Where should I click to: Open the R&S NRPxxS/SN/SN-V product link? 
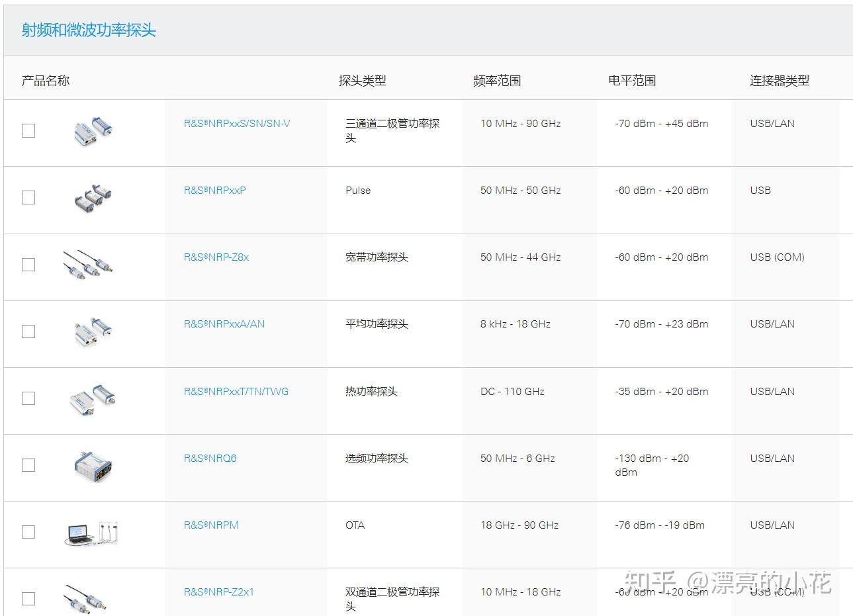237,124
